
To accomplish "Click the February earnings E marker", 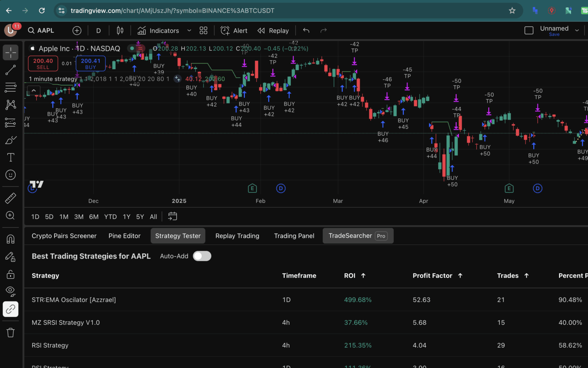I will click(252, 188).
